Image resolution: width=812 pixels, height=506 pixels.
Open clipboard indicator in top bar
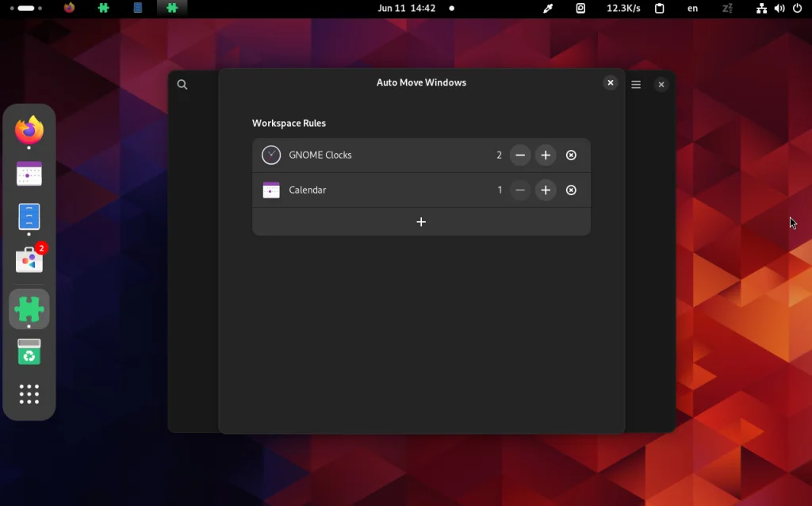[x=659, y=9]
